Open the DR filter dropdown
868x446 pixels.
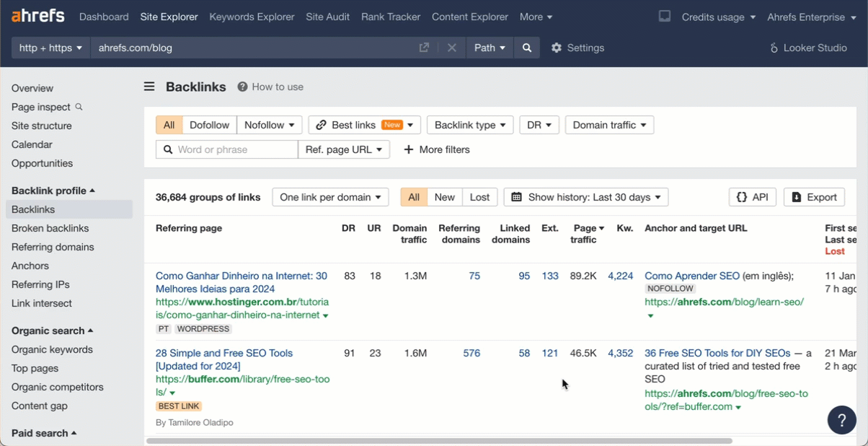pyautogui.click(x=539, y=124)
